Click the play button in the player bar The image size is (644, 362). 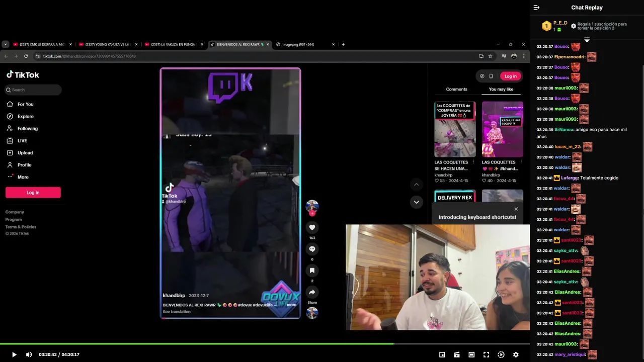[x=14, y=354]
